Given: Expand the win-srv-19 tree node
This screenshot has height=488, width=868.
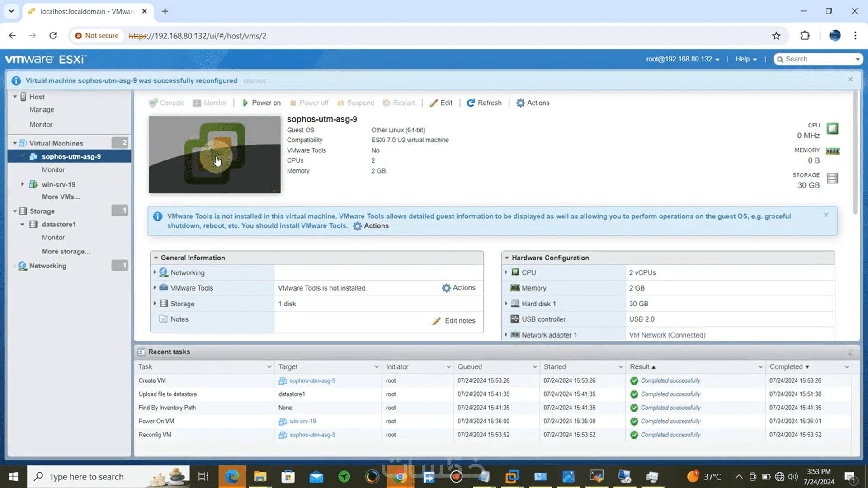Looking at the screenshot, I should [22, 184].
